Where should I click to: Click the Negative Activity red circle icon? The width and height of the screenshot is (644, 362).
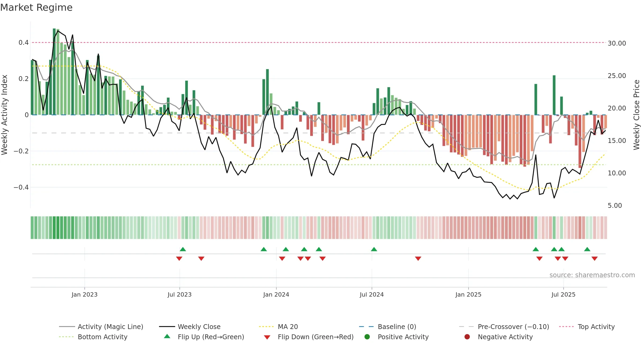point(467,337)
